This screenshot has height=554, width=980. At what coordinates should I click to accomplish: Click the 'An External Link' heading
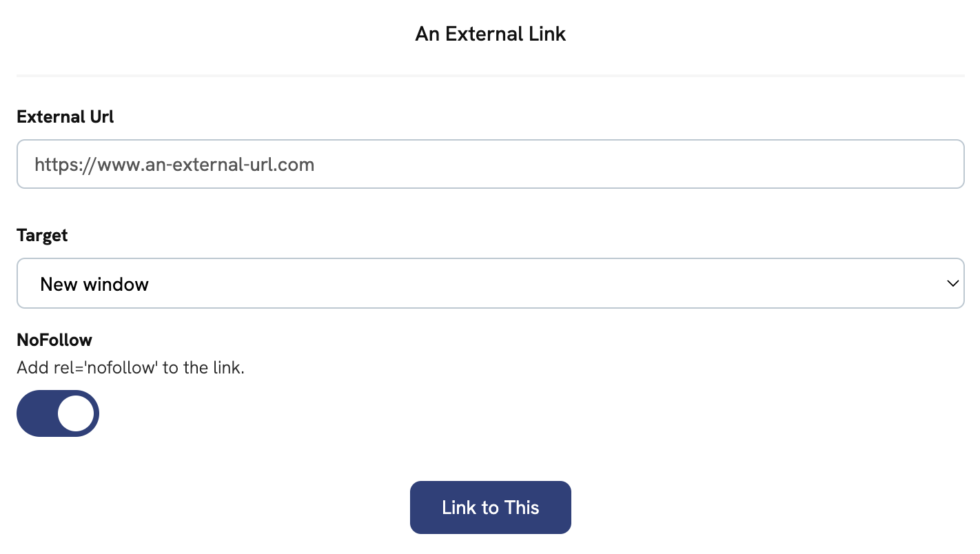[490, 34]
